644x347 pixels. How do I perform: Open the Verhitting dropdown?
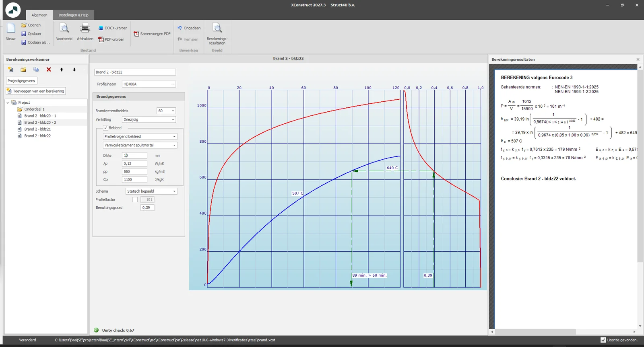coord(173,119)
